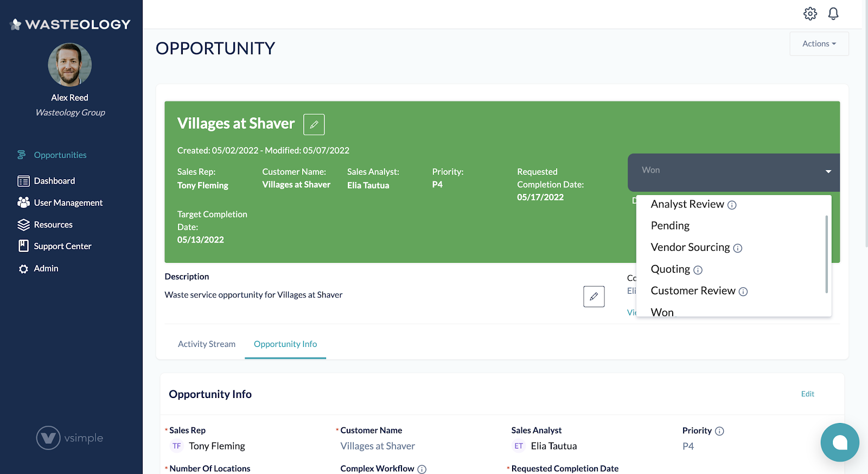Screen dimensions: 868x474
Task: Switch to the Activity Stream tab
Action: pos(207,344)
